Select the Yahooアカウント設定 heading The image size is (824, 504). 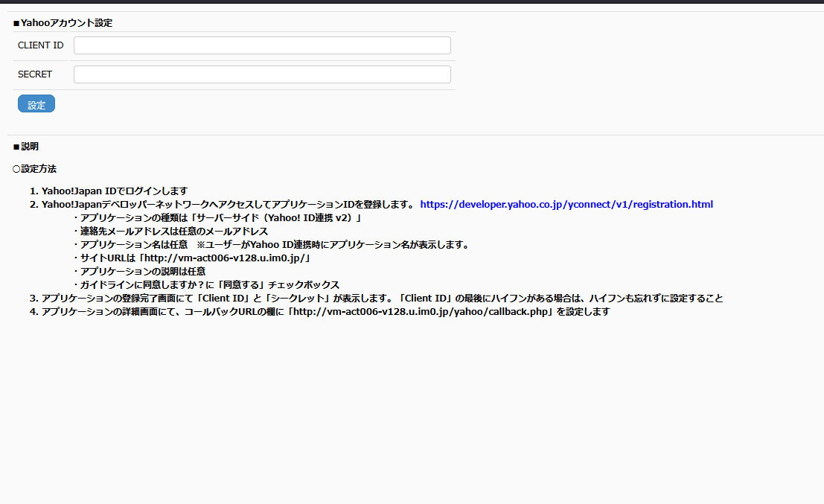[x=63, y=23]
